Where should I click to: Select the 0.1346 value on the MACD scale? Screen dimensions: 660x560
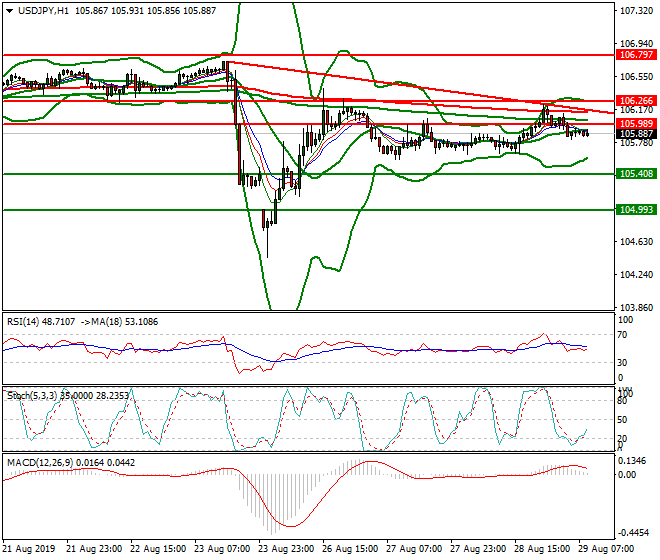pos(632,461)
